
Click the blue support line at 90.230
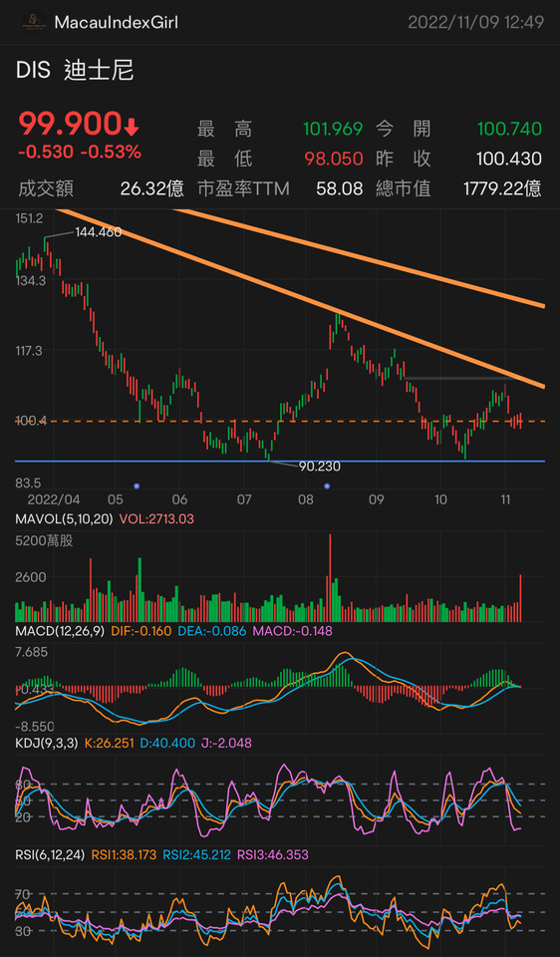(280, 461)
